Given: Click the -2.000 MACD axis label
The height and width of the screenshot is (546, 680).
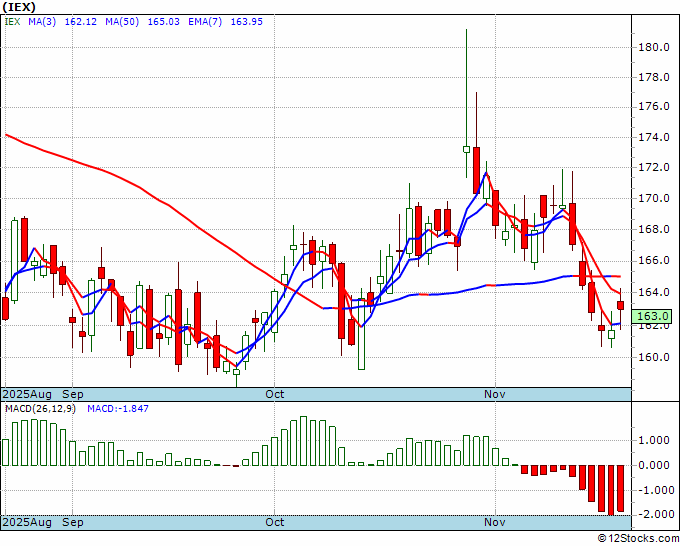Looking at the screenshot, I should tap(654, 514).
